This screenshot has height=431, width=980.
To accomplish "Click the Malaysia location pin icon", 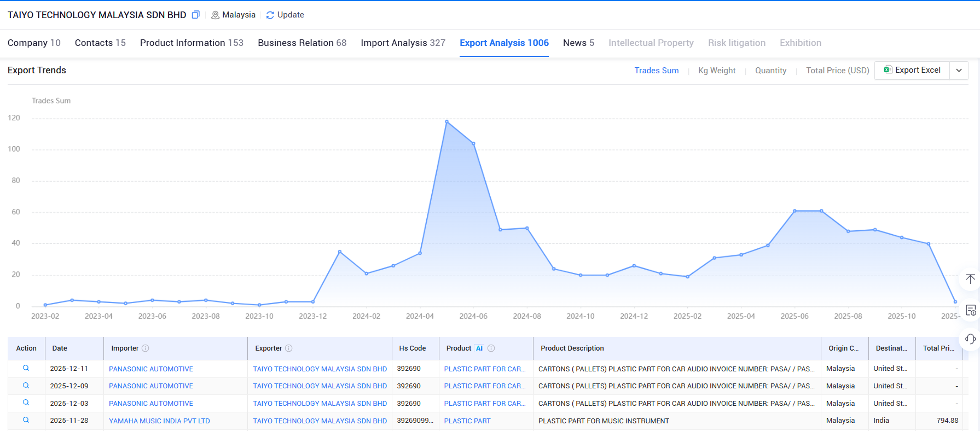I will click(215, 15).
